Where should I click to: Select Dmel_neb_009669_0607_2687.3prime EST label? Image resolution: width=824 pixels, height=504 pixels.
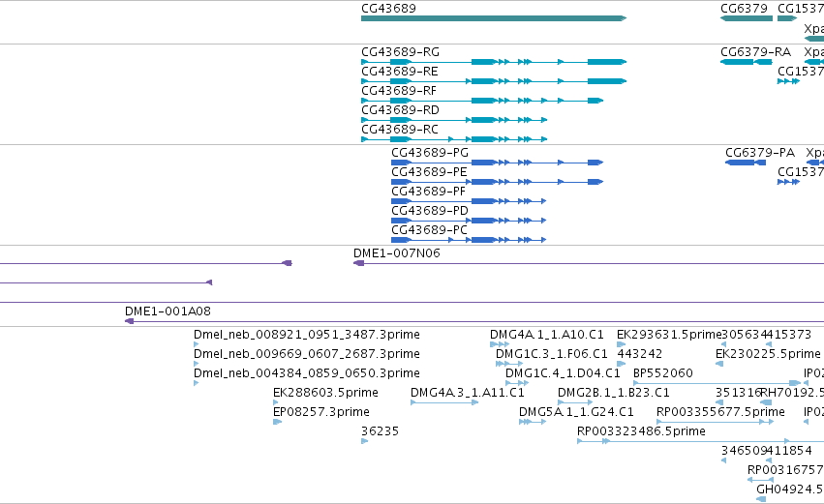click(x=306, y=354)
